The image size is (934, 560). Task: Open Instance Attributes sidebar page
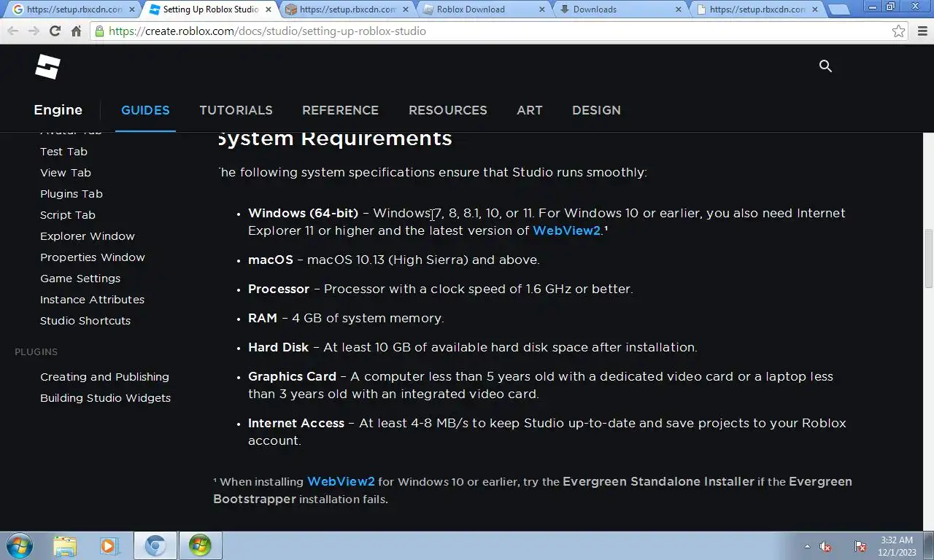click(92, 300)
